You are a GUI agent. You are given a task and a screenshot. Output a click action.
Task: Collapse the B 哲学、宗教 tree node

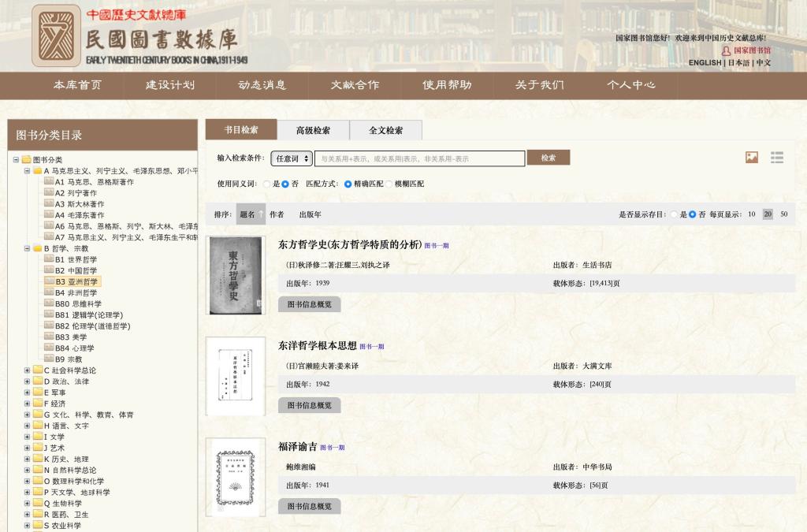(27, 248)
